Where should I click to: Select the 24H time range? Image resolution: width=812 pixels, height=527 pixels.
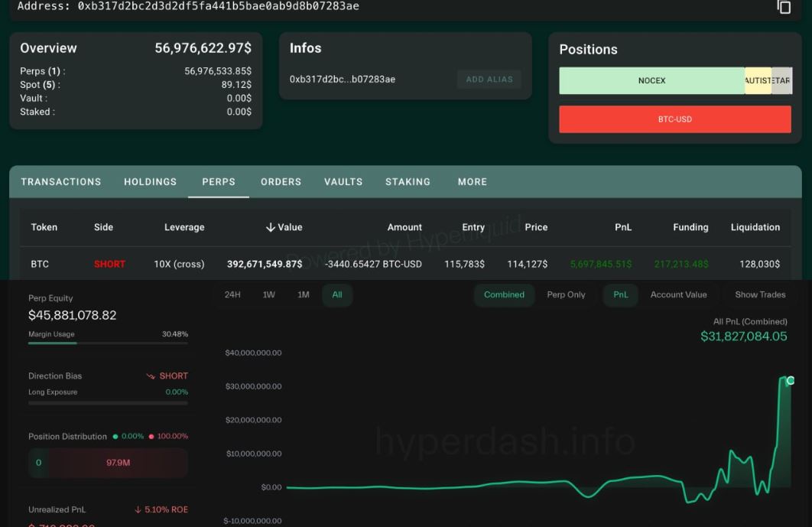coord(232,294)
